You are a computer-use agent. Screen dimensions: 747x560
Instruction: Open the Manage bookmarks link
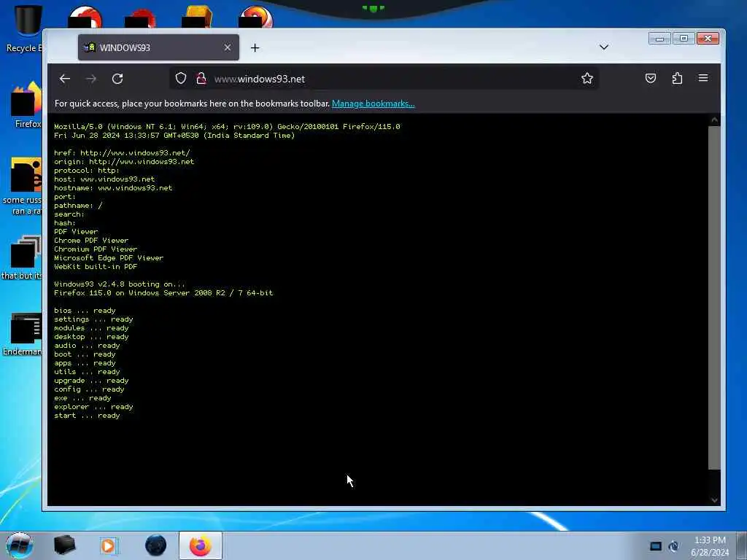click(373, 104)
